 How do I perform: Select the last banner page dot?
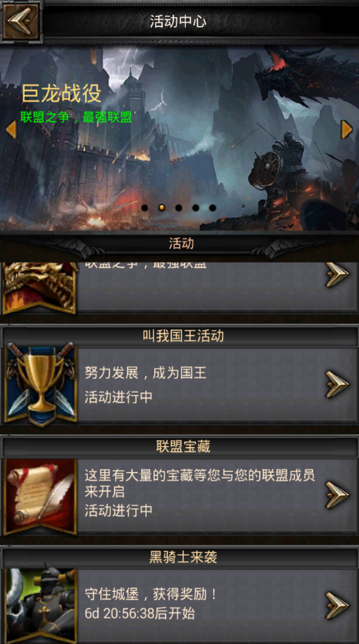(x=212, y=208)
